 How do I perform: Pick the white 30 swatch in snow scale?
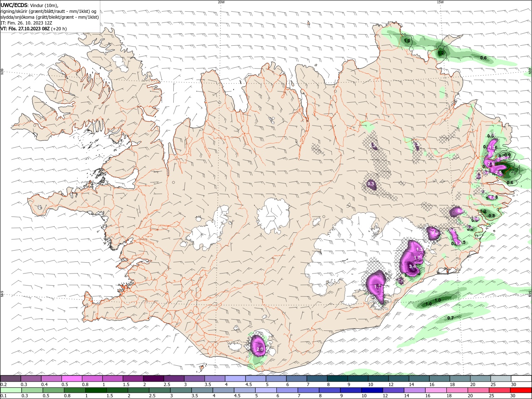(521, 379)
